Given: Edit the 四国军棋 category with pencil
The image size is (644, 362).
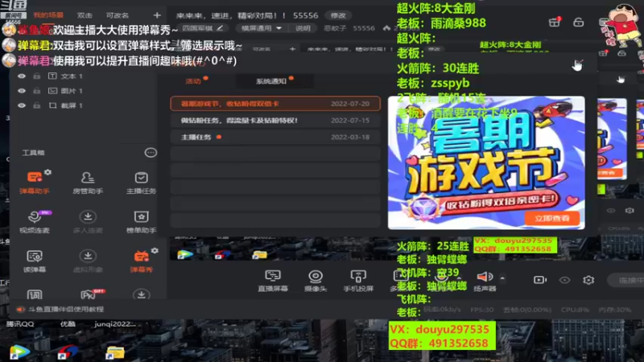Looking at the screenshot, I should (220, 28).
